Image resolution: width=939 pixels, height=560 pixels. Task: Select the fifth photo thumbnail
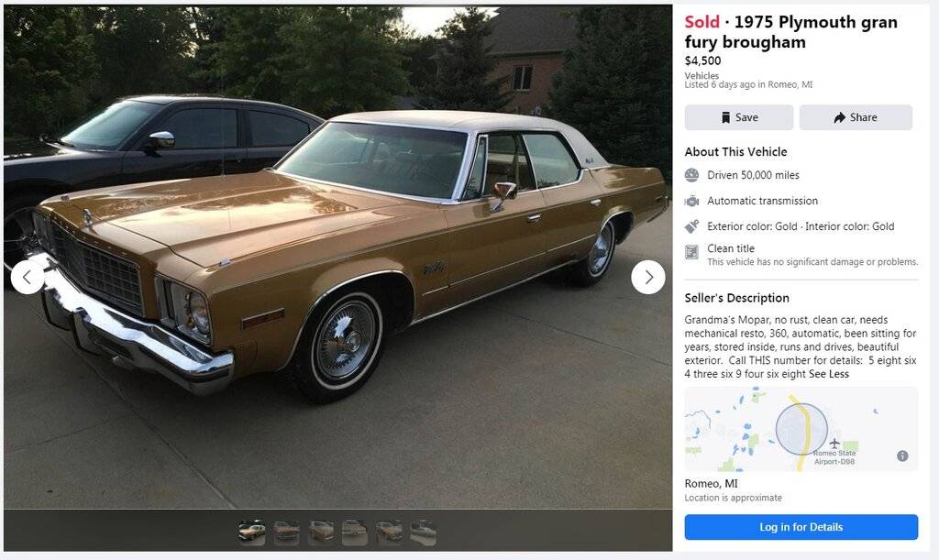(x=389, y=532)
